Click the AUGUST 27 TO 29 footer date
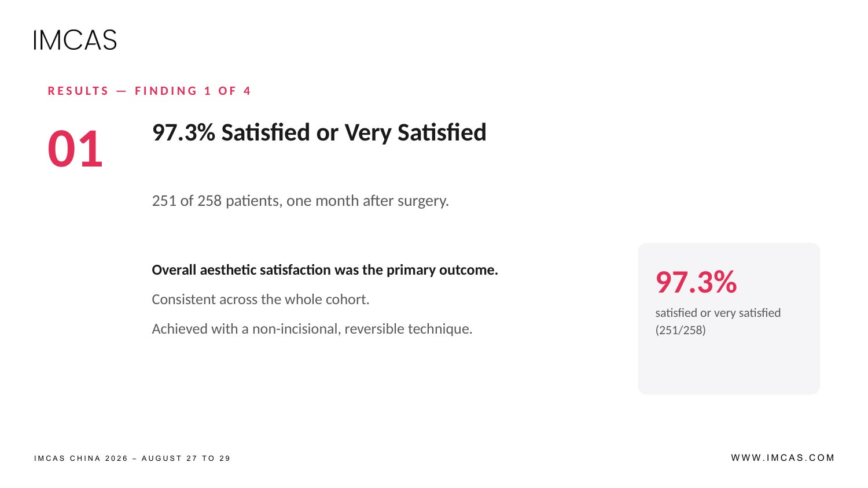This screenshot has height=488, width=868. [186, 458]
